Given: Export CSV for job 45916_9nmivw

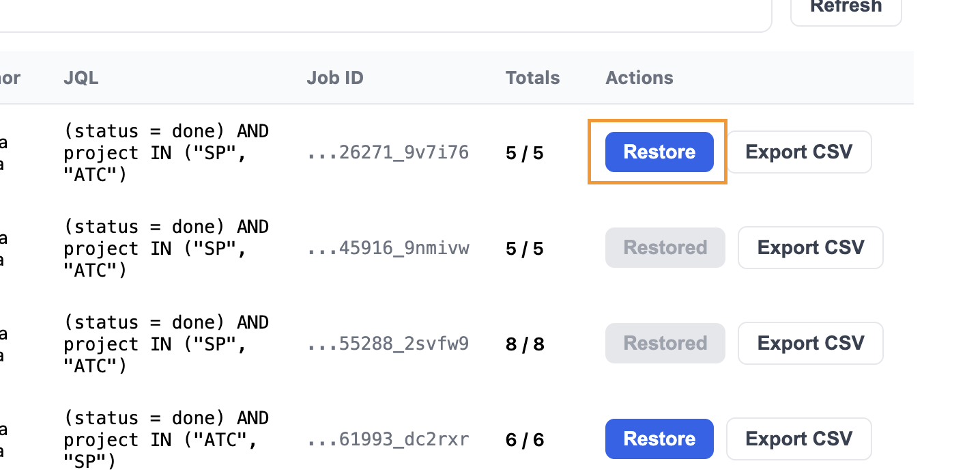Looking at the screenshot, I should coord(810,247).
